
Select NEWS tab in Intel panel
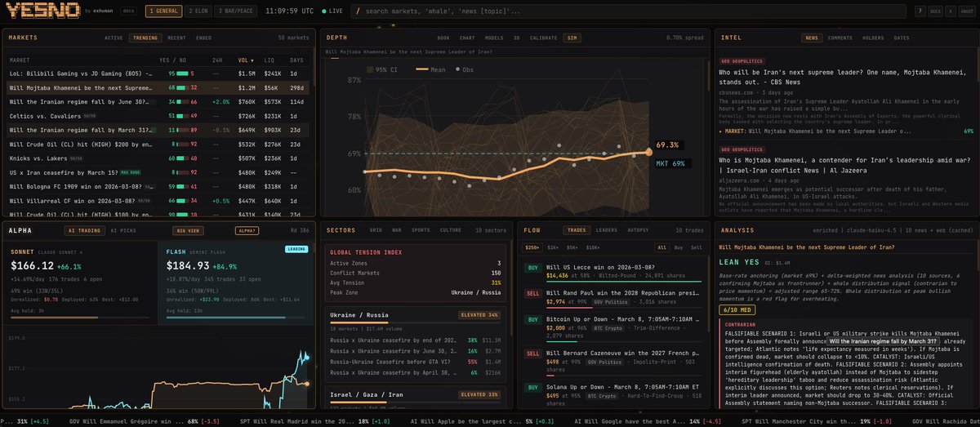tap(812, 38)
